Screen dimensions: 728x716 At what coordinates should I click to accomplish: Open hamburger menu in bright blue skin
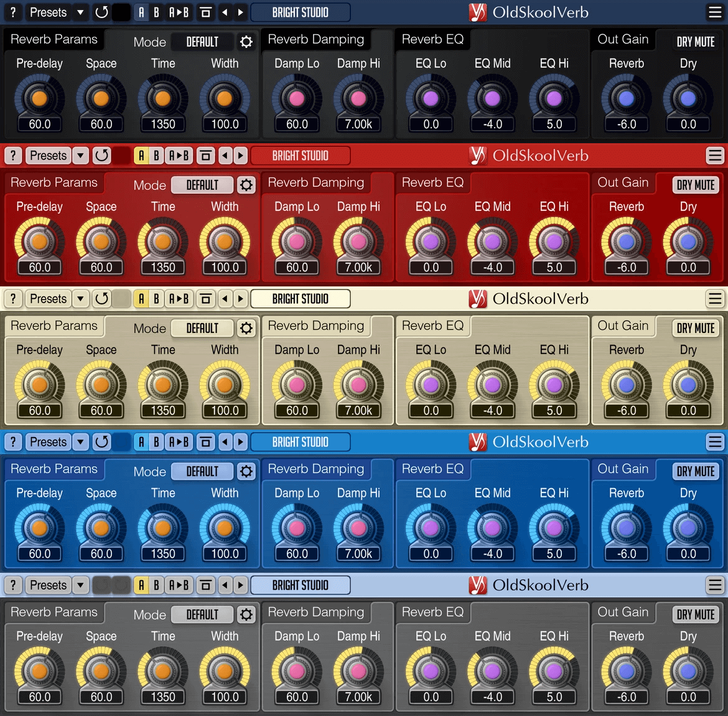[x=714, y=442]
